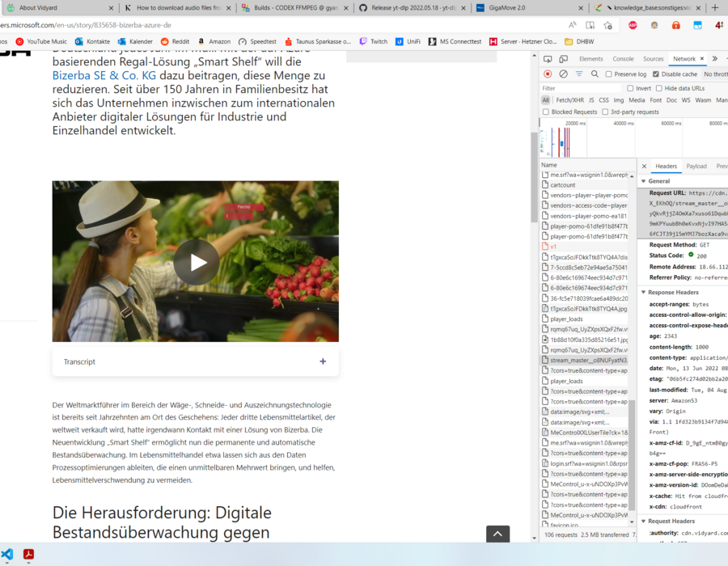Select the MeControlXXLUserTile request
This screenshot has width=728, height=566.
click(585, 433)
